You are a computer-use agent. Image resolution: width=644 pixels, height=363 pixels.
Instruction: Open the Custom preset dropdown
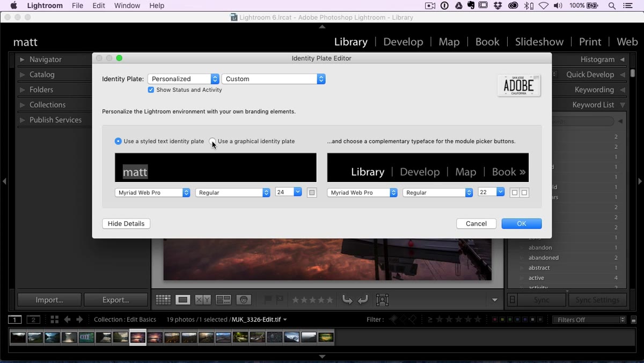click(274, 79)
